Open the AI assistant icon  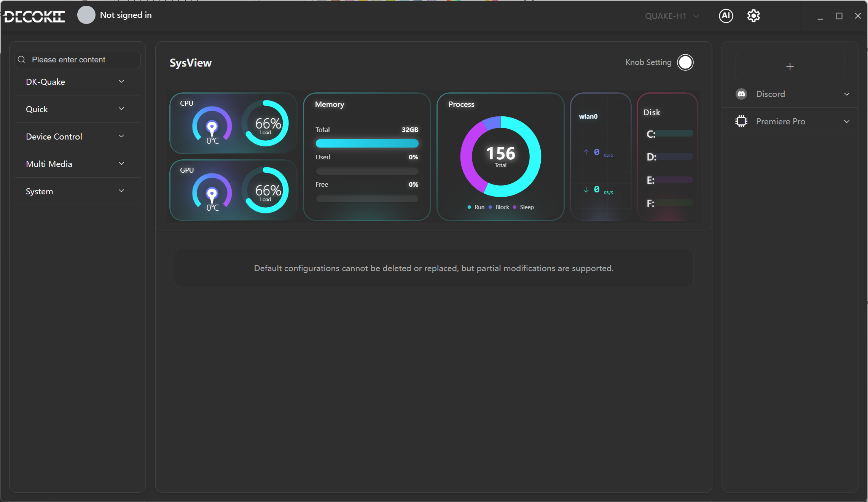click(x=726, y=16)
